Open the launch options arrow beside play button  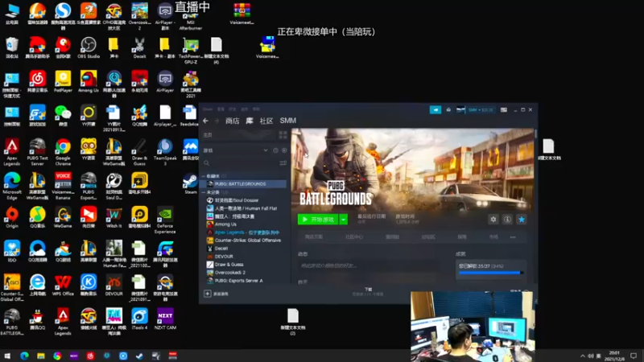coord(344,220)
